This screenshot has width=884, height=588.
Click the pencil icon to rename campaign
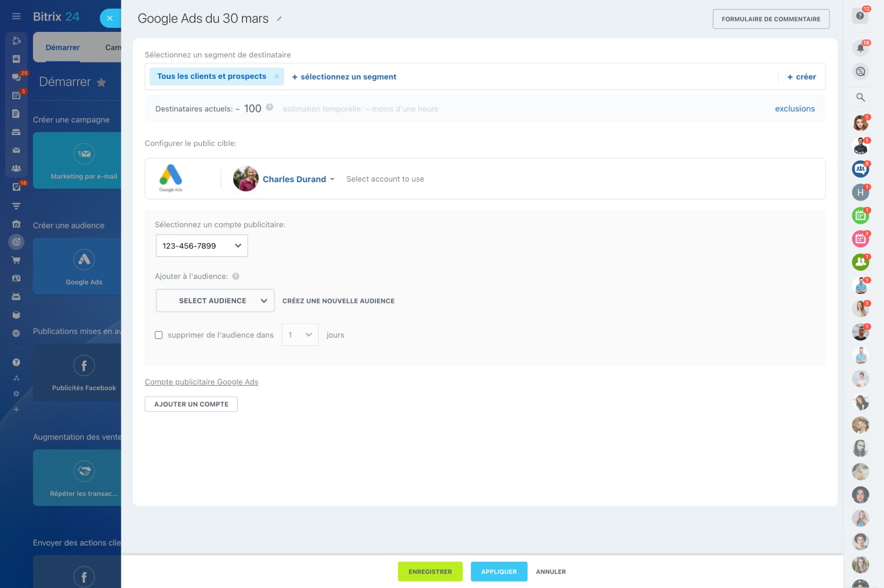coord(279,19)
